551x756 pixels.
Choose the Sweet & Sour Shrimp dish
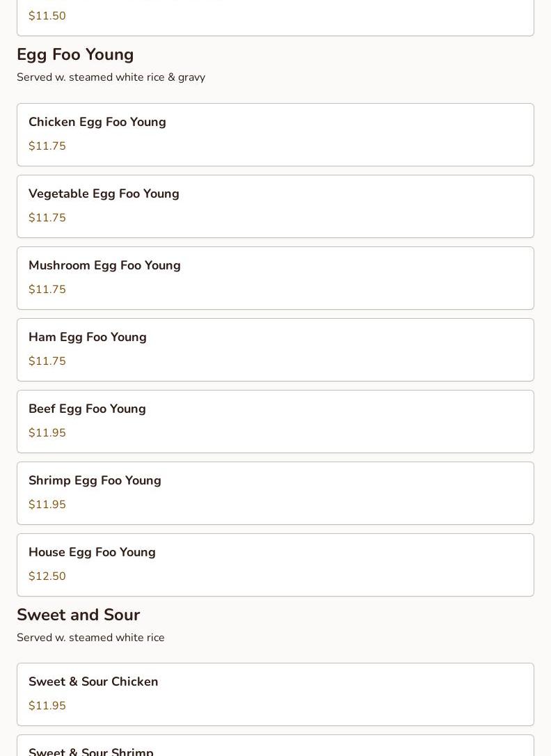(x=275, y=748)
